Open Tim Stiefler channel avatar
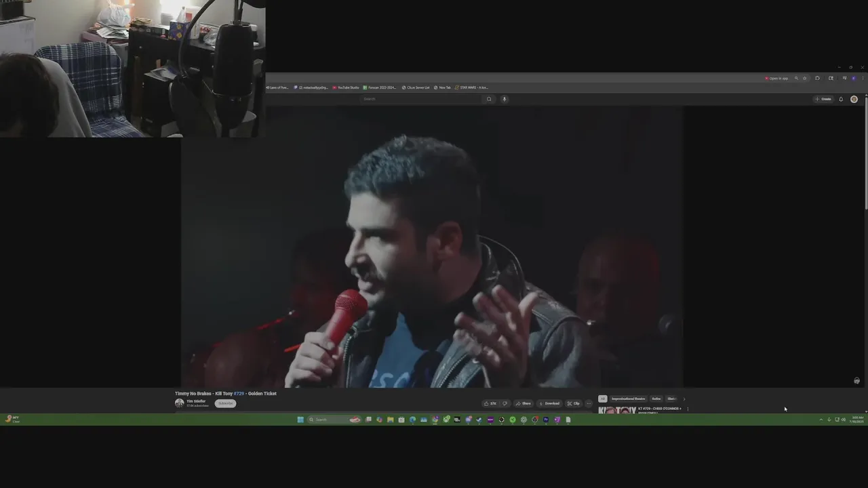Image resolution: width=868 pixels, height=488 pixels. [x=179, y=403]
